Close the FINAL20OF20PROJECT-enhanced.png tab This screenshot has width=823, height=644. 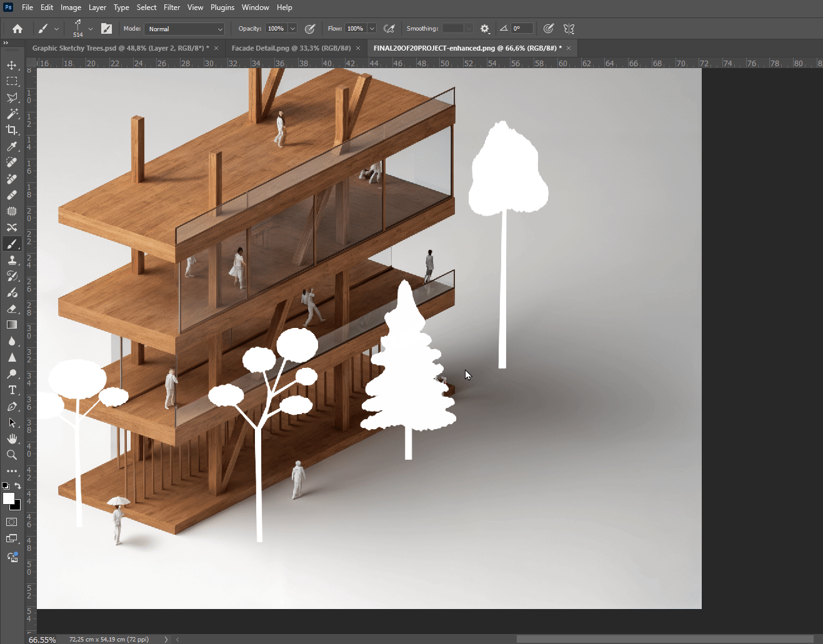click(569, 48)
